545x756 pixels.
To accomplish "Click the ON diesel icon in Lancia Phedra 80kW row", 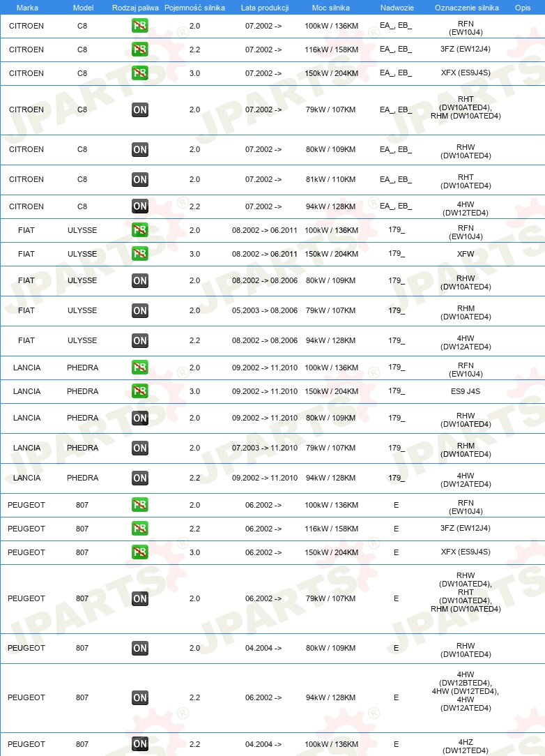I will pos(140,418).
